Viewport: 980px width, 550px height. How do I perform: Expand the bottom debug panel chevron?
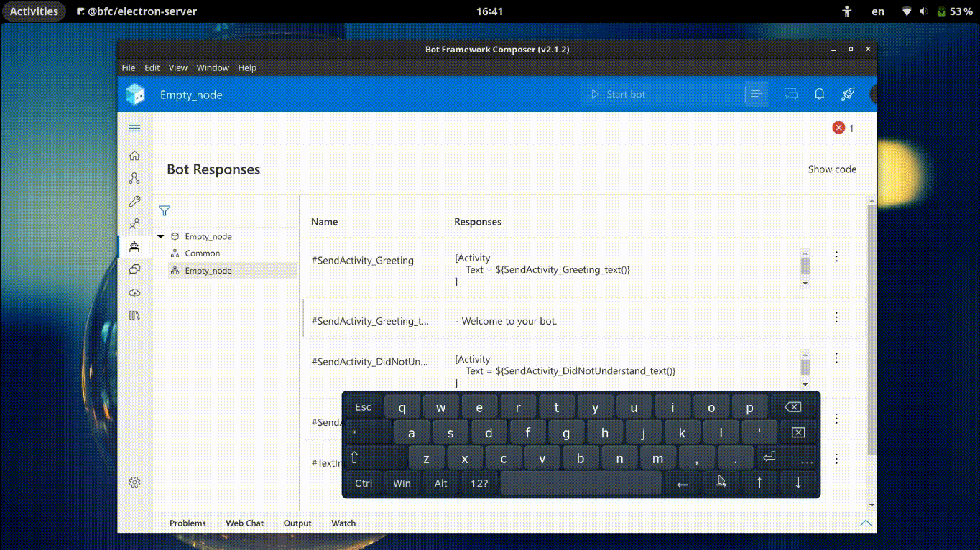click(866, 523)
